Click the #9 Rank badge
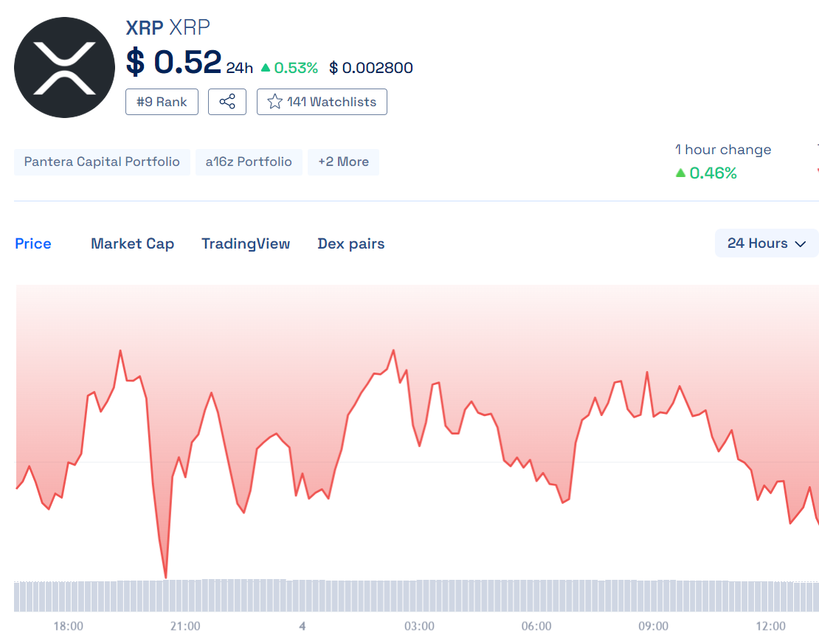 (162, 102)
